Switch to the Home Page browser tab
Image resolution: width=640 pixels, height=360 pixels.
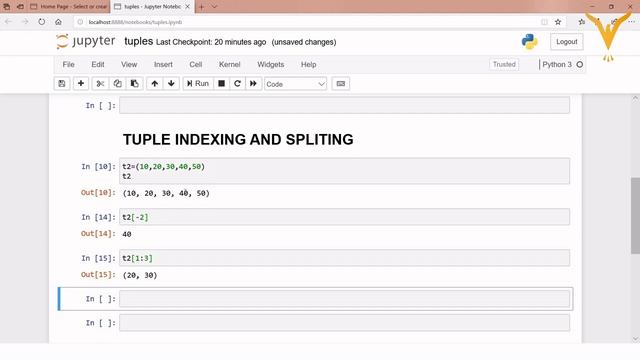tap(69, 7)
